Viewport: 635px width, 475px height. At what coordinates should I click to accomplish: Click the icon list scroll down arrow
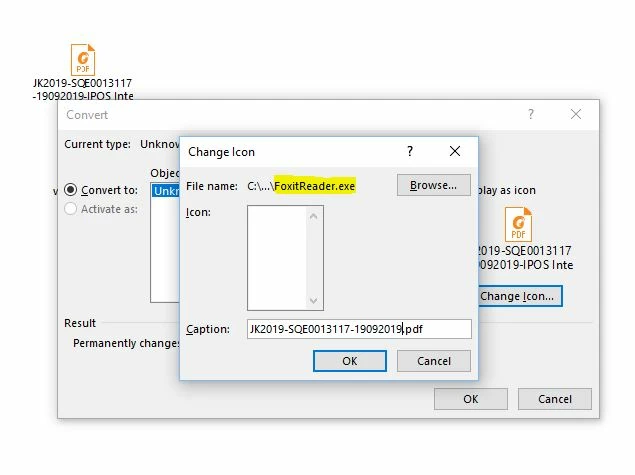point(313,300)
